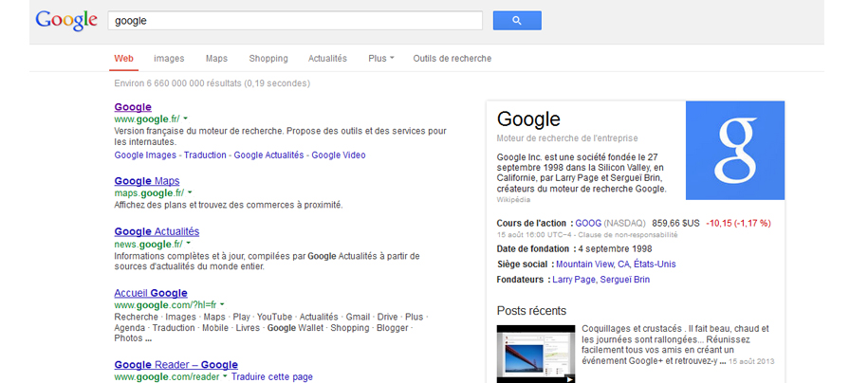Open the dropdown arrow beside maps.google.fr/

(x=190, y=192)
